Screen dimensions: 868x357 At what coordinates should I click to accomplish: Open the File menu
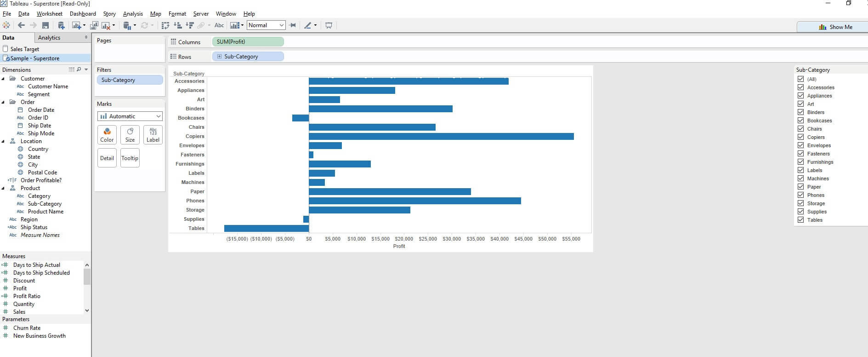coord(7,14)
